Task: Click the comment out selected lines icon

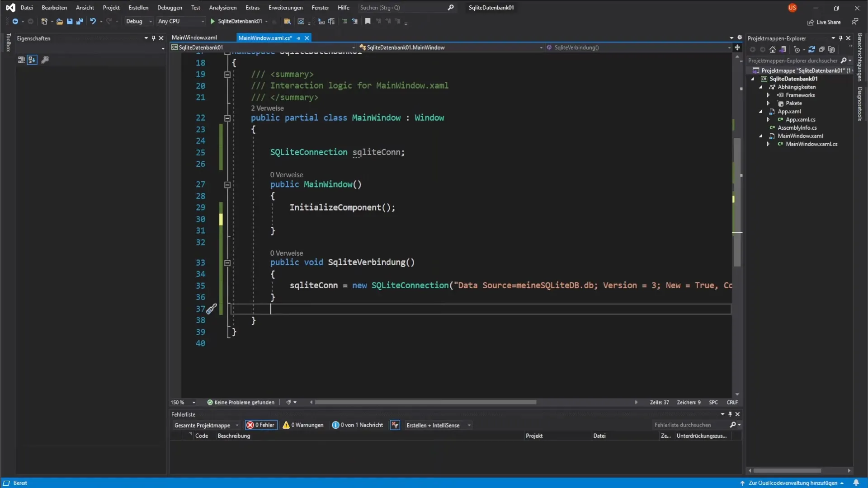Action: pyautogui.click(x=345, y=21)
